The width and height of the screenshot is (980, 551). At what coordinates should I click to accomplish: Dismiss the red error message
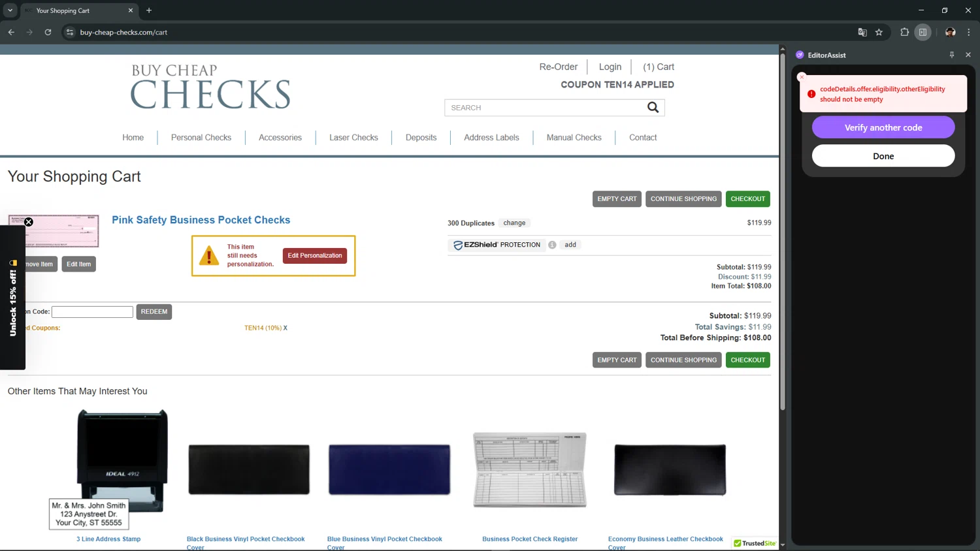[802, 77]
